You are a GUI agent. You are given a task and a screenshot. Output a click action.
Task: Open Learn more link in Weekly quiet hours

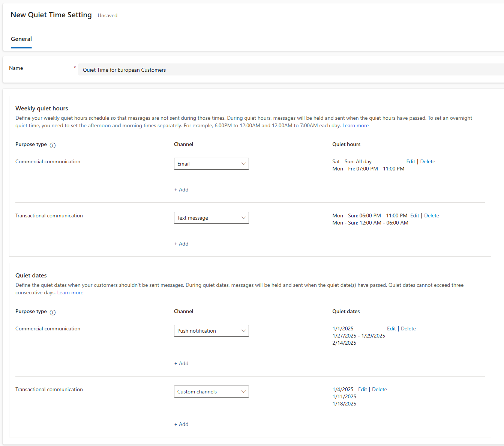point(355,125)
